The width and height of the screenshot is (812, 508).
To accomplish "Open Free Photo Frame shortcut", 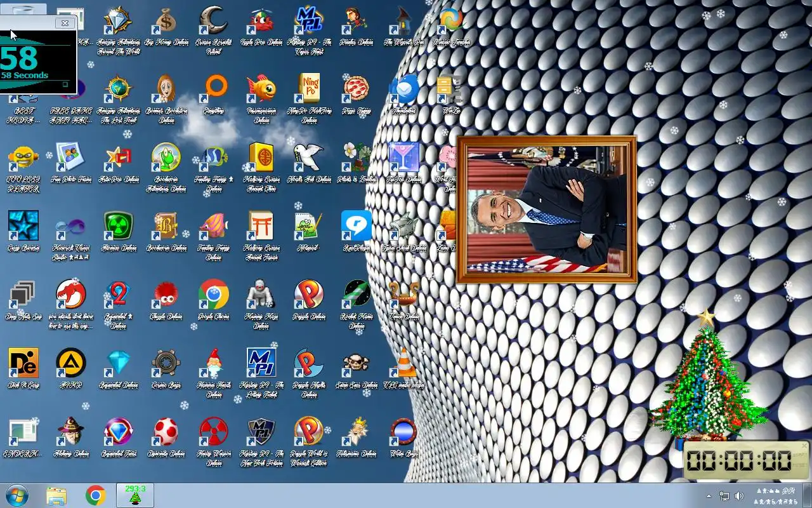I will (71, 157).
